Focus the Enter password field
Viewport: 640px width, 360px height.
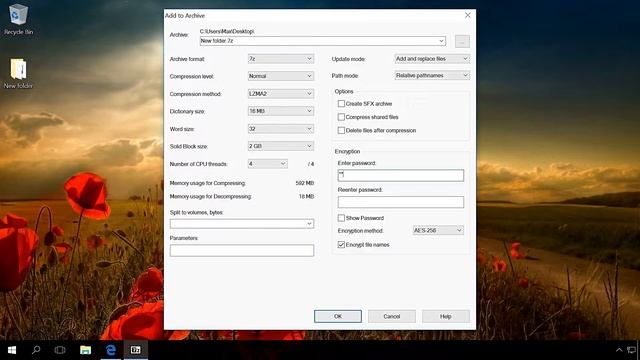401,176
